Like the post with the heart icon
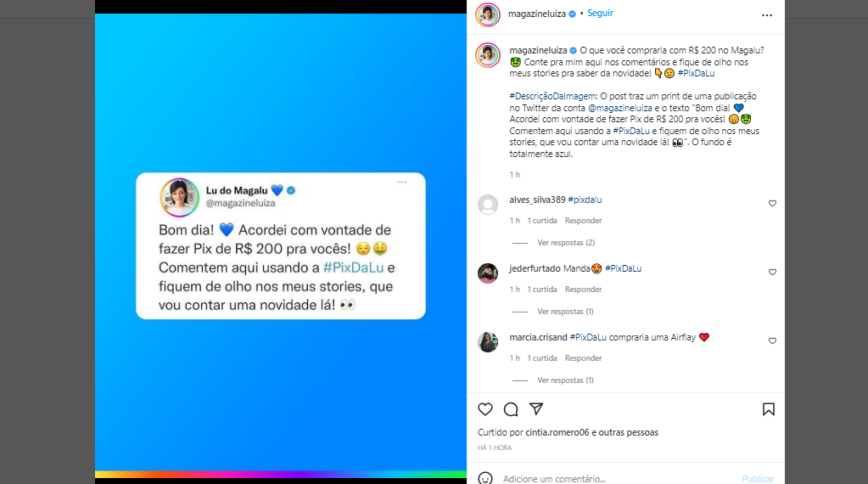 [x=485, y=409]
